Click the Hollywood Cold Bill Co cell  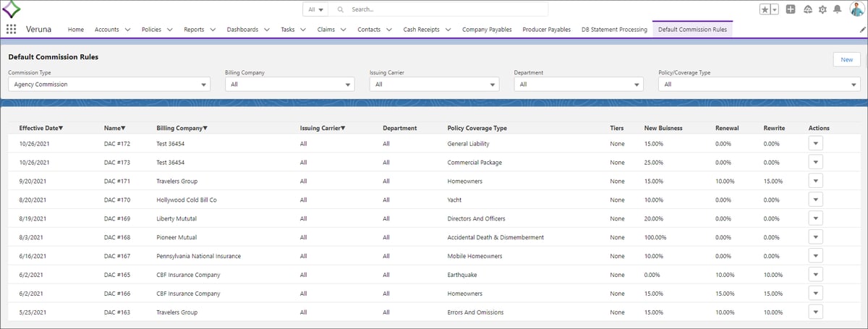click(187, 200)
